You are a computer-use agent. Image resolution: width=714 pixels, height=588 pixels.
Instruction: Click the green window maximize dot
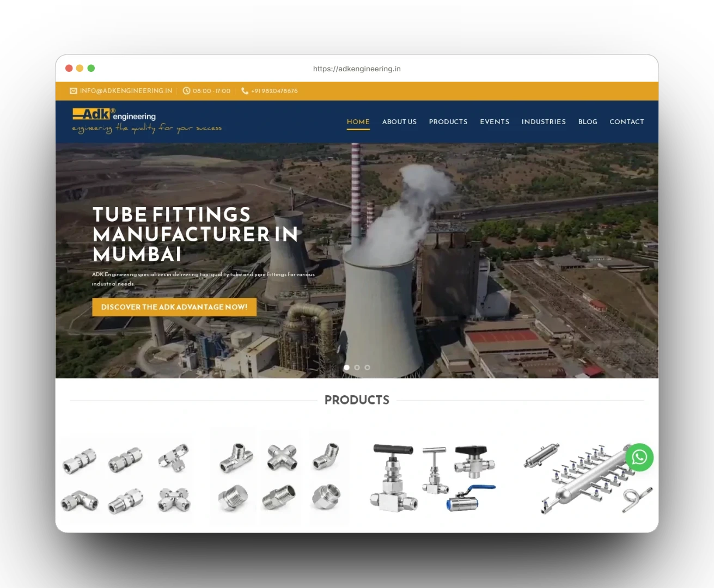(91, 68)
